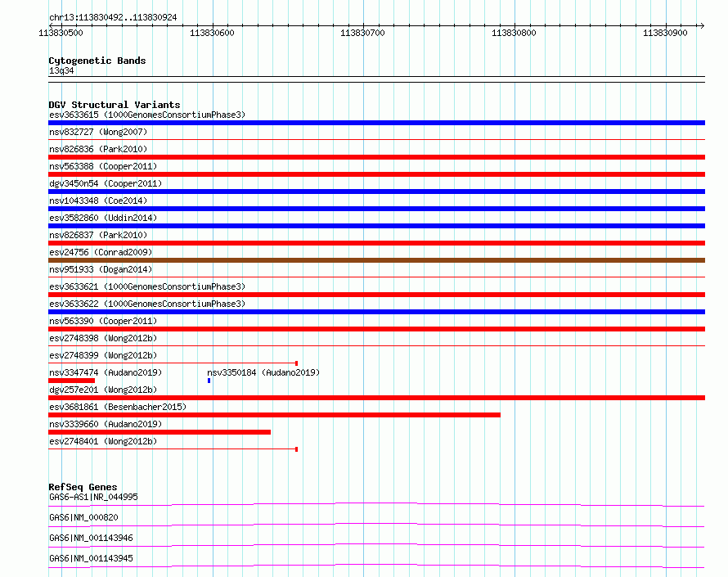Select the small blue nsv3350184 marker
The height and width of the screenshot is (577, 728).
[209, 381]
